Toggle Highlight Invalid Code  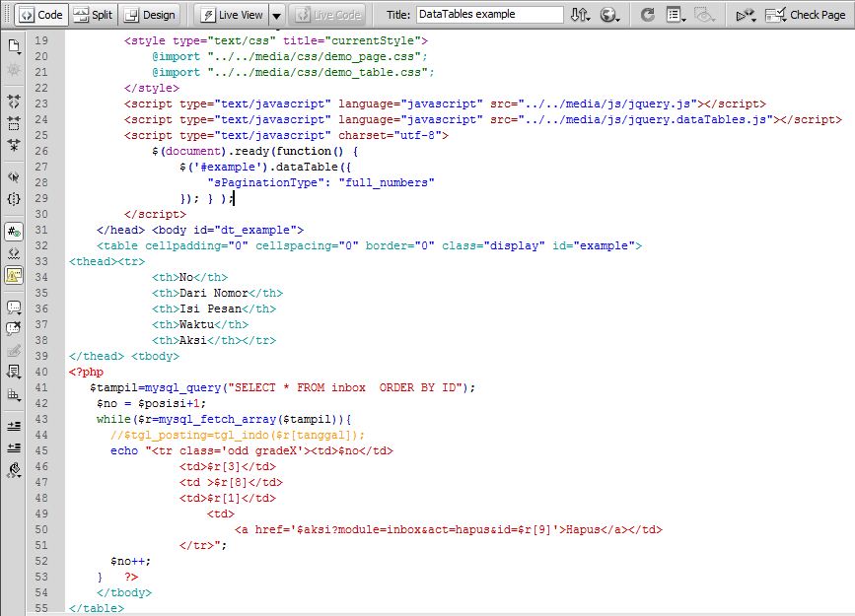(14, 253)
